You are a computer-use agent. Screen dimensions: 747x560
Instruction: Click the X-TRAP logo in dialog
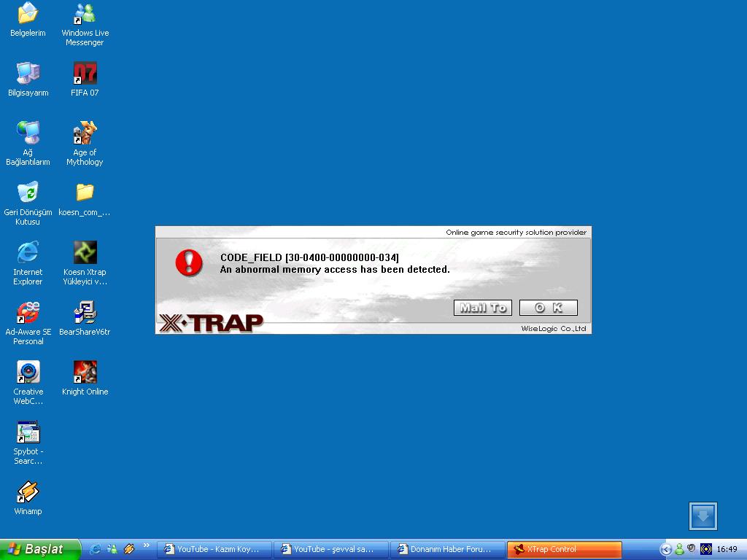pyautogui.click(x=211, y=323)
